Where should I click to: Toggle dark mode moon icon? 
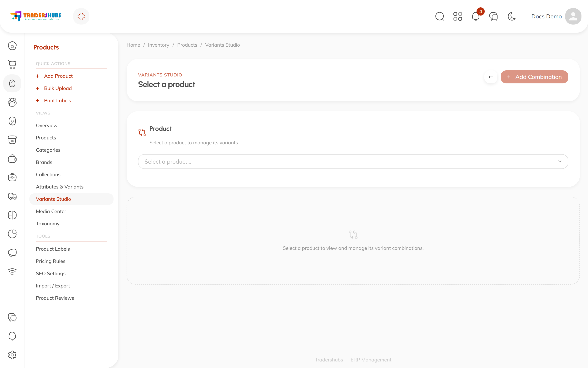tap(512, 16)
